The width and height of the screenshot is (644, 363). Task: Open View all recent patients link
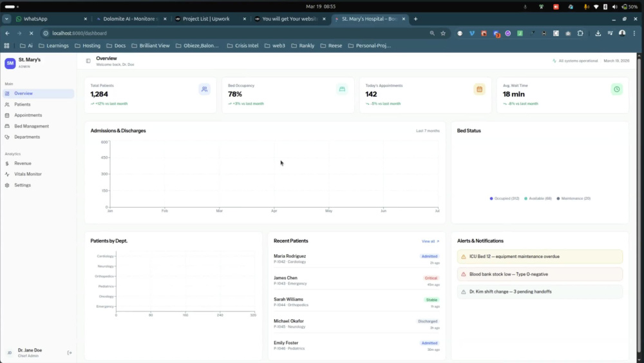430,241
